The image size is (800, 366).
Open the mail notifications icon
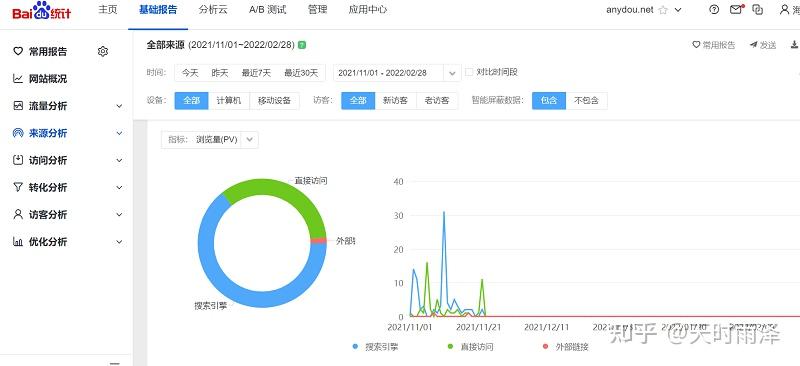tap(736, 9)
